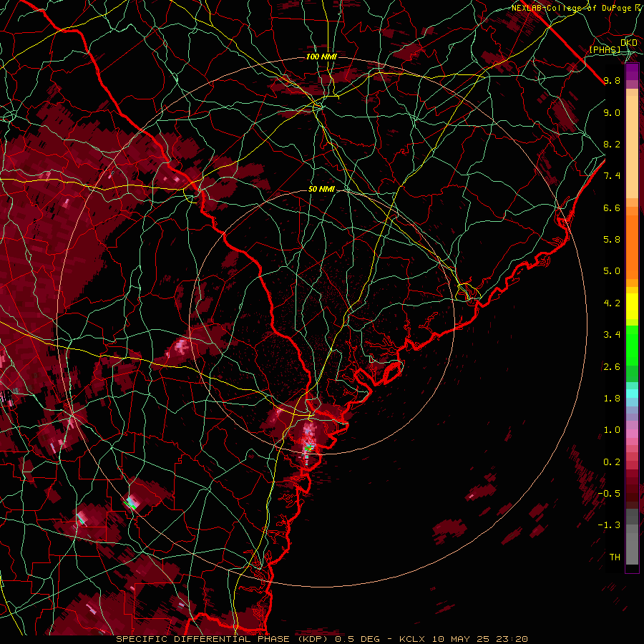Click the "9.0" scale value

tap(612, 112)
